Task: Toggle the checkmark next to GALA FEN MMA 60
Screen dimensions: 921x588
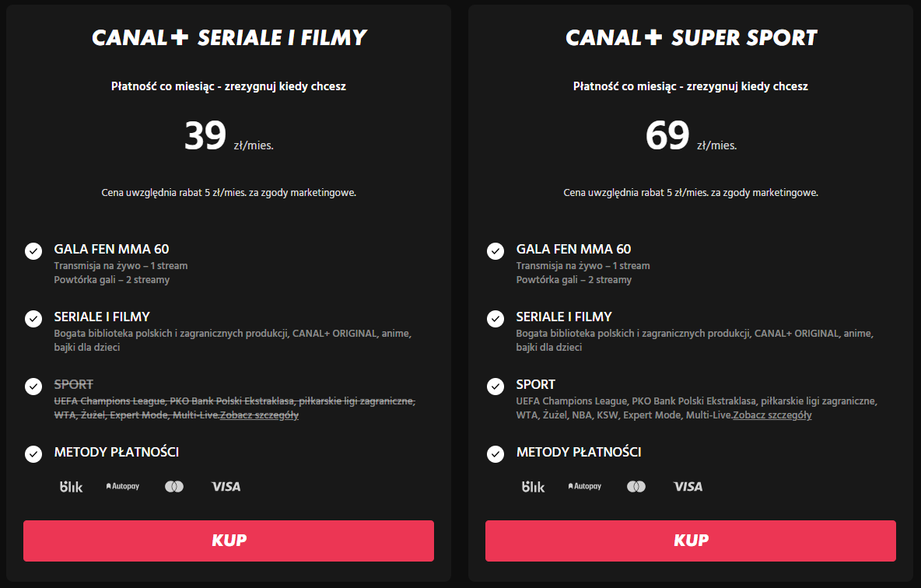Action: [33, 251]
